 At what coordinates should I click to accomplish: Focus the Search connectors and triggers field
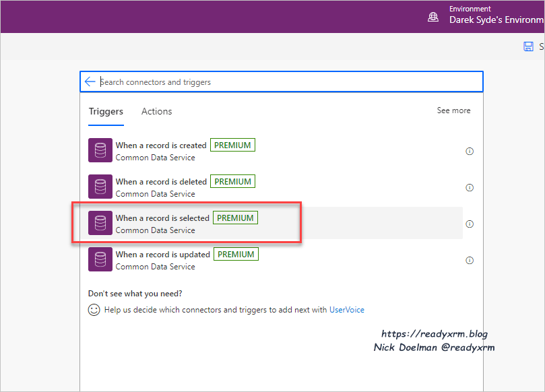point(283,82)
